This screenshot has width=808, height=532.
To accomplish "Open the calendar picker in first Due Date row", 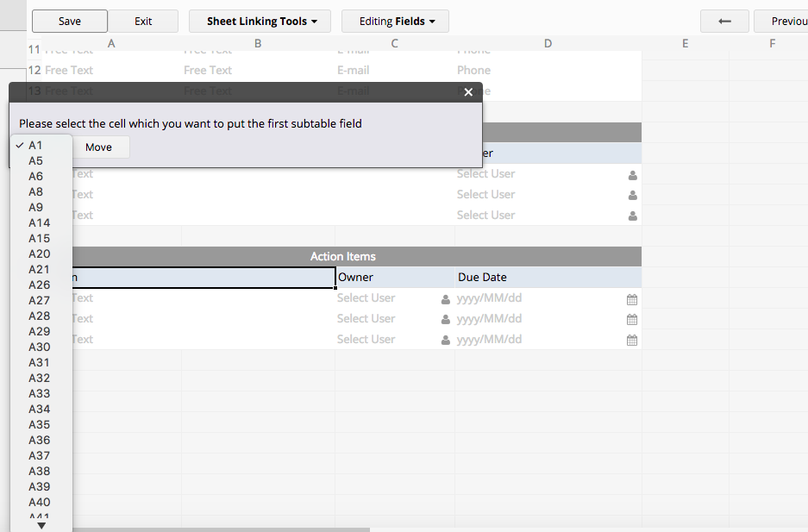I will (x=632, y=299).
